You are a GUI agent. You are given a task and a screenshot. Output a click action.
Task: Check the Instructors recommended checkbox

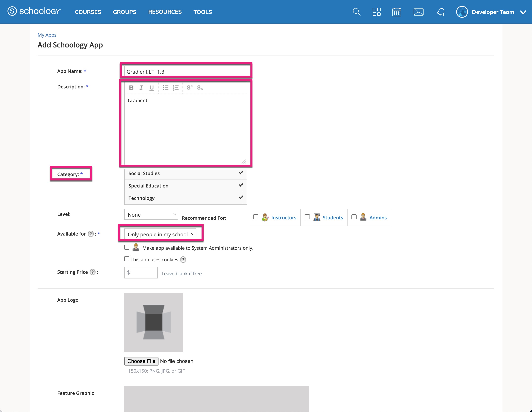tap(256, 217)
